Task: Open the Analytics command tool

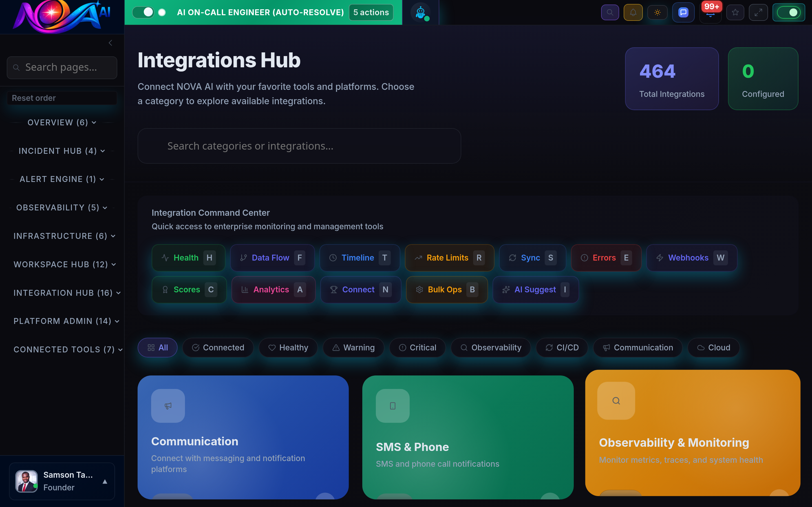Action: (x=273, y=289)
